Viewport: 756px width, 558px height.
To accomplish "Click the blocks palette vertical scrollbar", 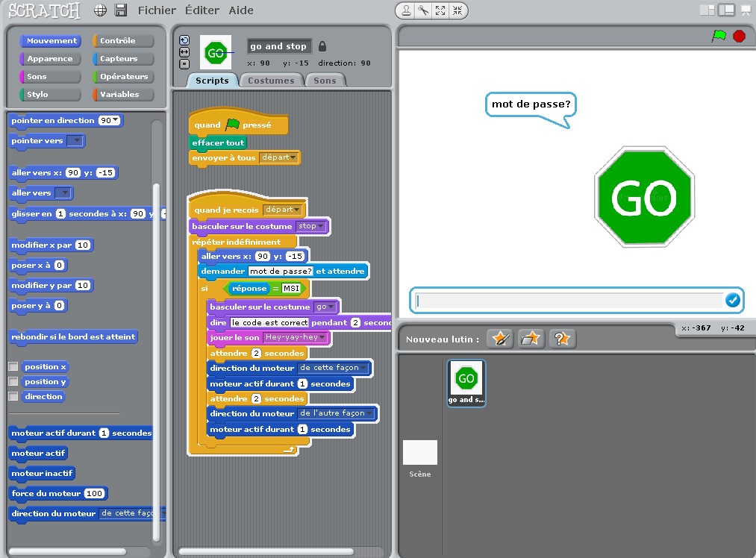I will pyautogui.click(x=156, y=363).
